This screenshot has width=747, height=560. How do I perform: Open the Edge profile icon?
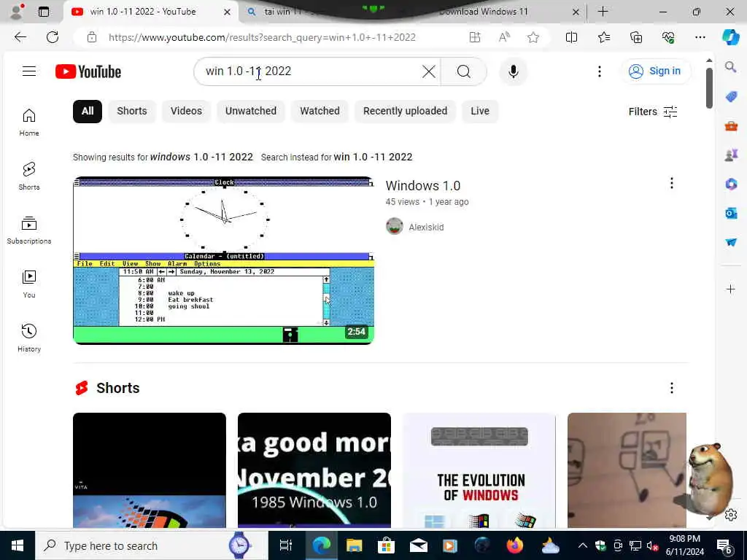16,12
